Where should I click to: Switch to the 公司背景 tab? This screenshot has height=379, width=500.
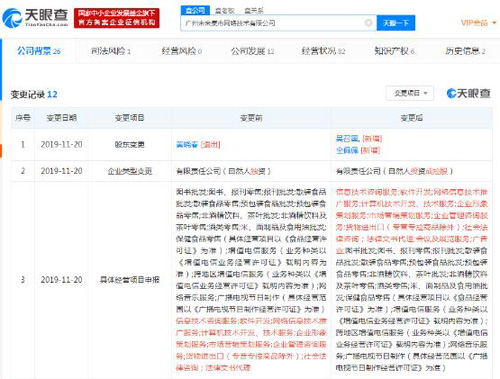(39, 51)
